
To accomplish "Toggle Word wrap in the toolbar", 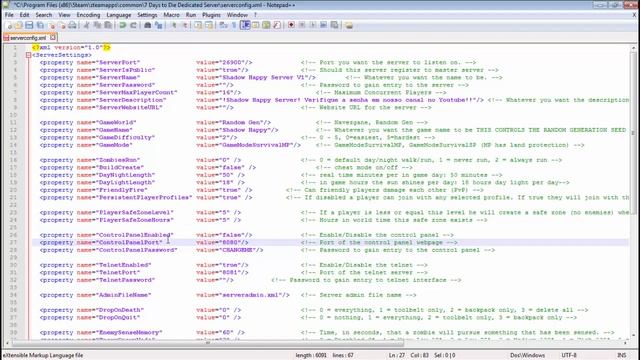I will tap(223, 25).
